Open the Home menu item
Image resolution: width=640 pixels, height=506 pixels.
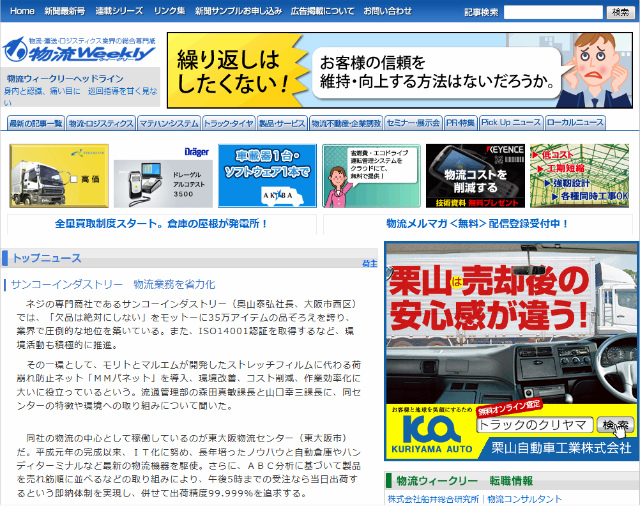[22, 11]
